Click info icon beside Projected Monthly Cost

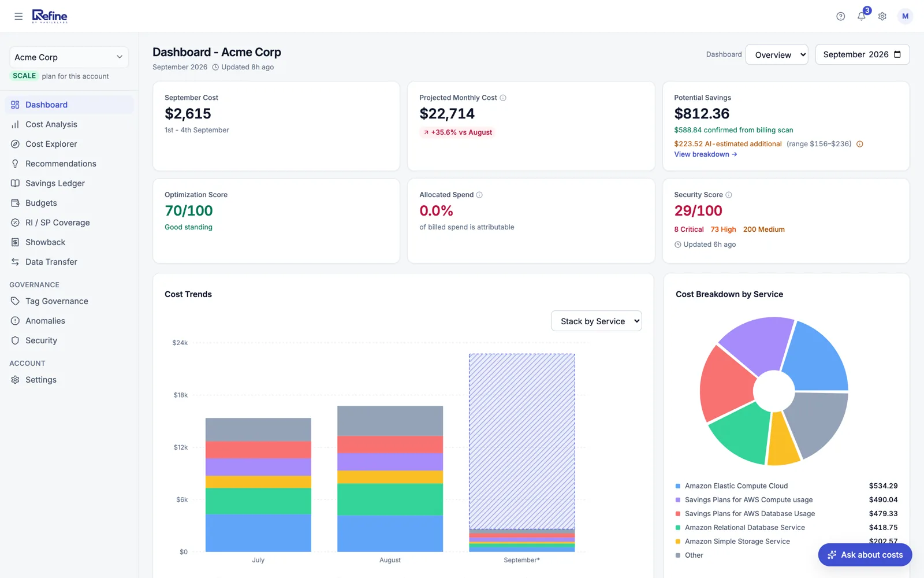503,98
